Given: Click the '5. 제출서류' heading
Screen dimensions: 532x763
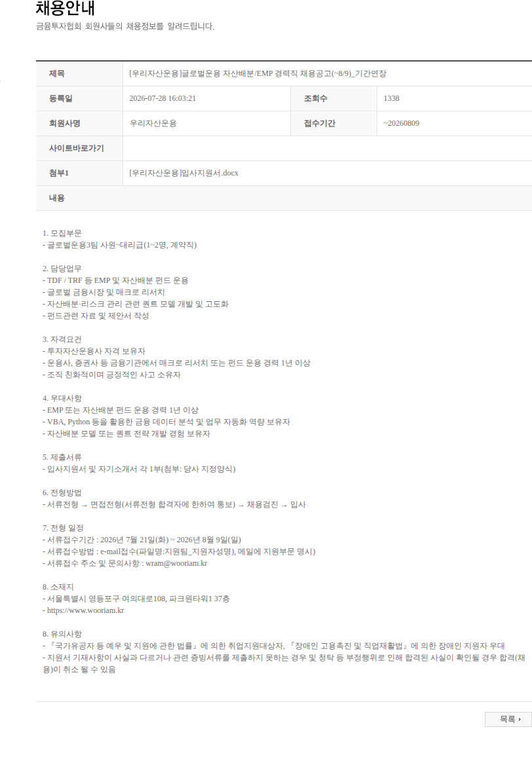Looking at the screenshot, I should click(62, 458).
